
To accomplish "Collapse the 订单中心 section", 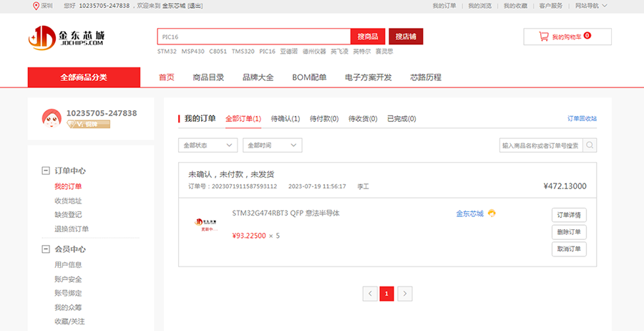I will tap(45, 171).
